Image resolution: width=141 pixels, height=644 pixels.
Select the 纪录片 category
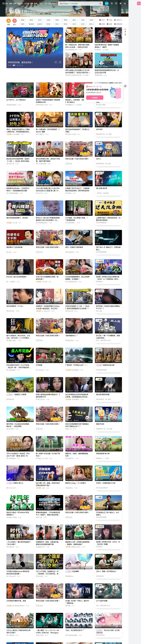click(40, 24)
